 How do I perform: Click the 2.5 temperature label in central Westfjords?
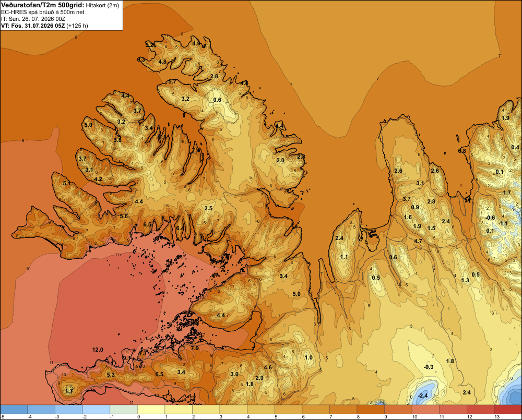coord(208,208)
